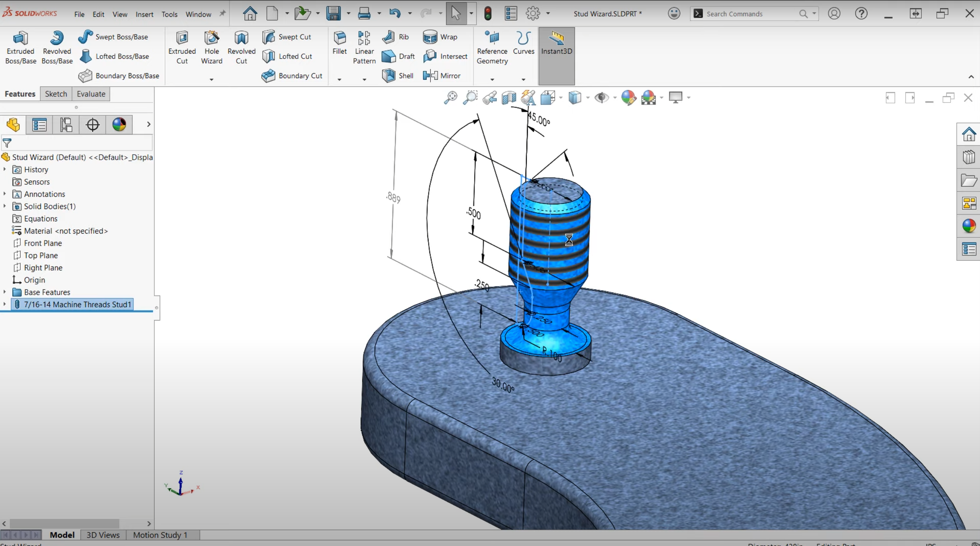Click feature tree filter field
Image resolution: width=980 pixels, height=546 pixels.
tap(77, 143)
